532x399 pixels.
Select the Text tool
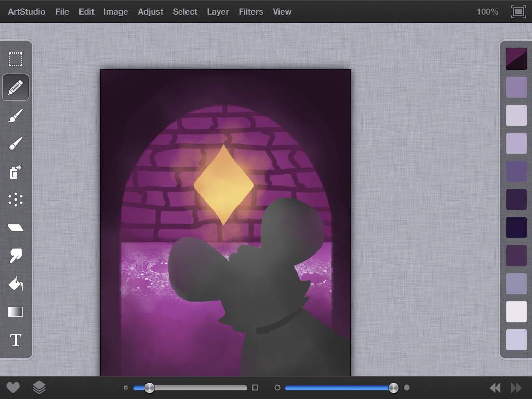coord(16,340)
